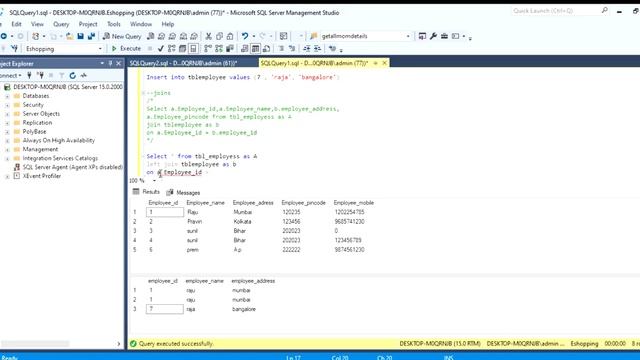
Task: Click Display Estimated Execution Plan icon
Action: (172, 49)
